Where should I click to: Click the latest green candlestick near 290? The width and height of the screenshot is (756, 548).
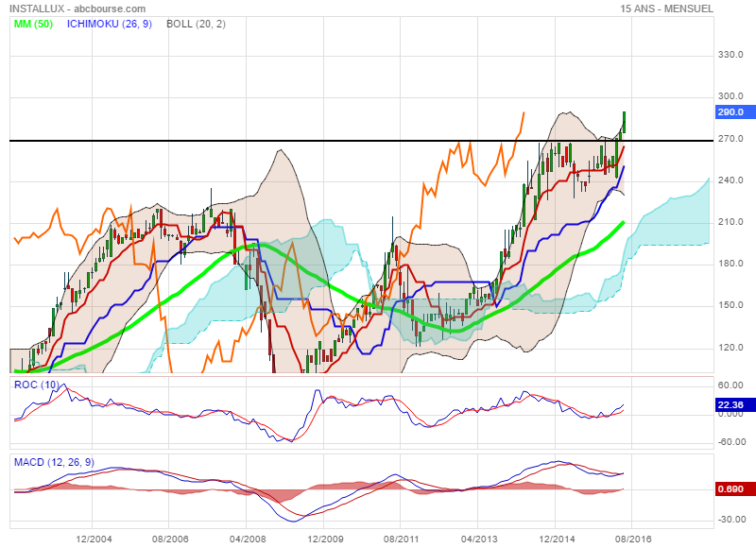coord(624,123)
